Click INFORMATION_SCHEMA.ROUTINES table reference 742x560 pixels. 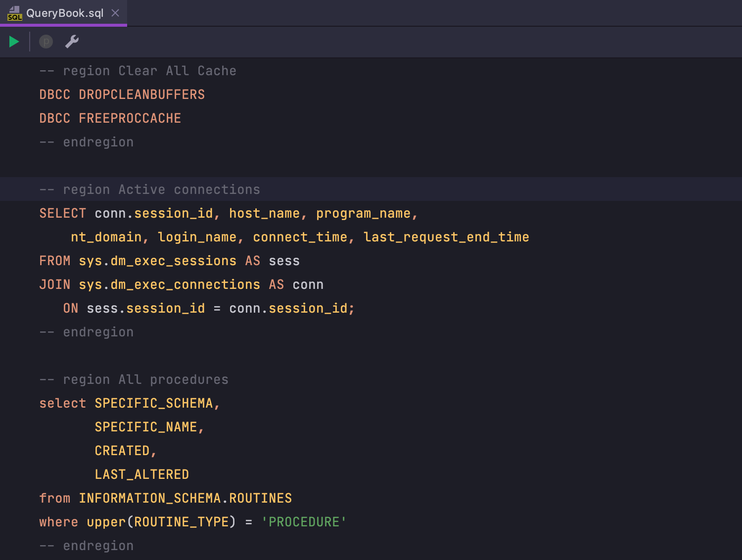coord(185,498)
